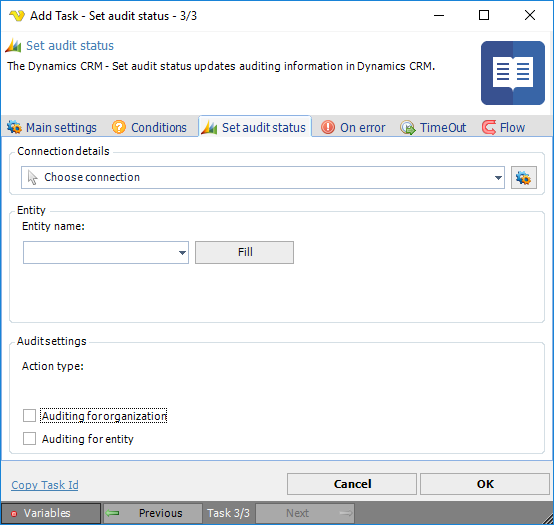Click the red Variables indicator icon
This screenshot has height=525, width=554.
(x=14, y=514)
